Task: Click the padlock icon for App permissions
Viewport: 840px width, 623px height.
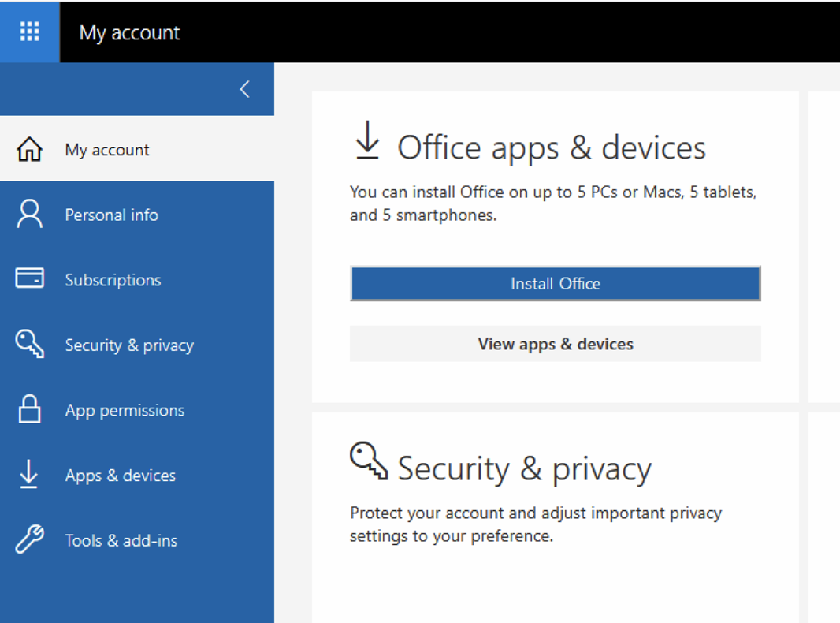Action: point(29,409)
